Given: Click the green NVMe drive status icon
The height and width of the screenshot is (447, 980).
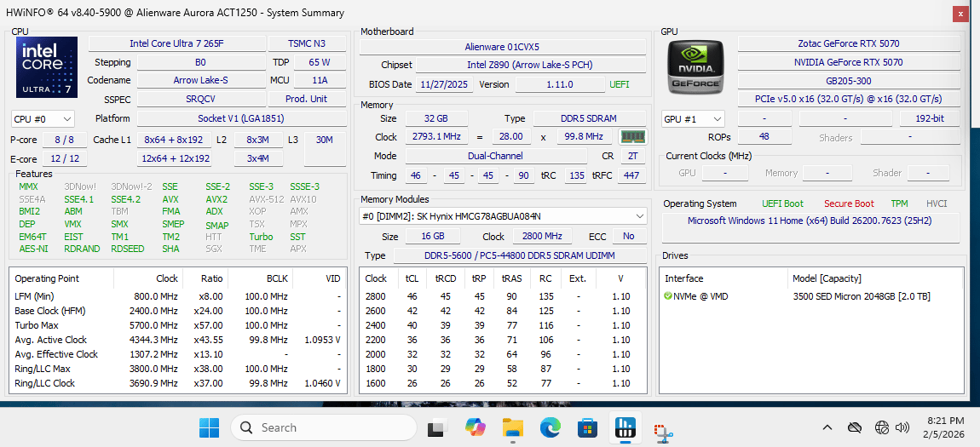Looking at the screenshot, I should click(x=668, y=296).
